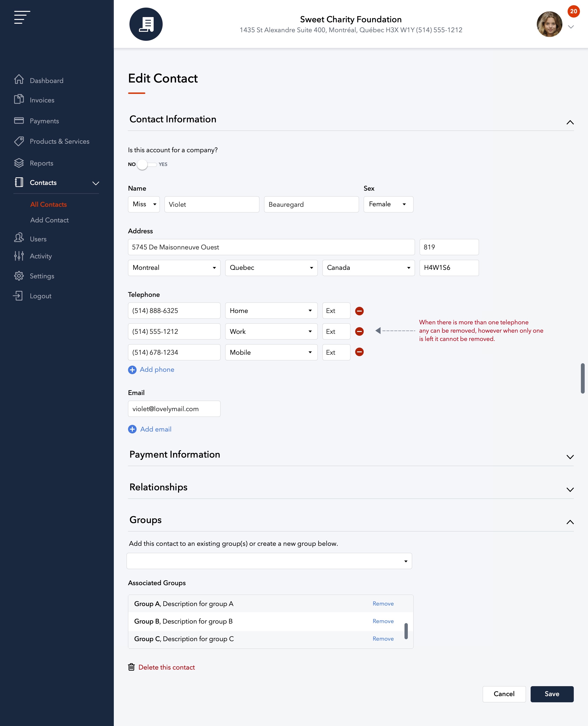Click the email field violet@lovelymail.com
The height and width of the screenshot is (726, 588).
(174, 409)
